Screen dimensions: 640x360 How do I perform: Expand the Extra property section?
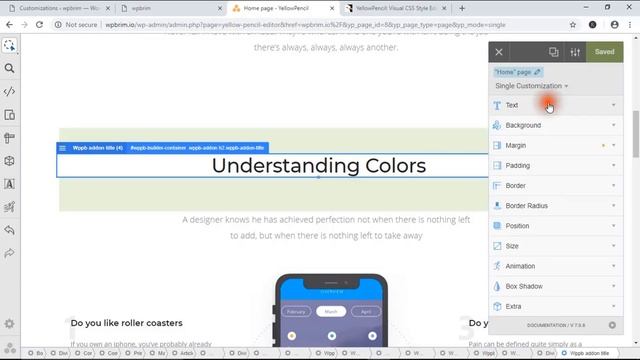(556, 306)
